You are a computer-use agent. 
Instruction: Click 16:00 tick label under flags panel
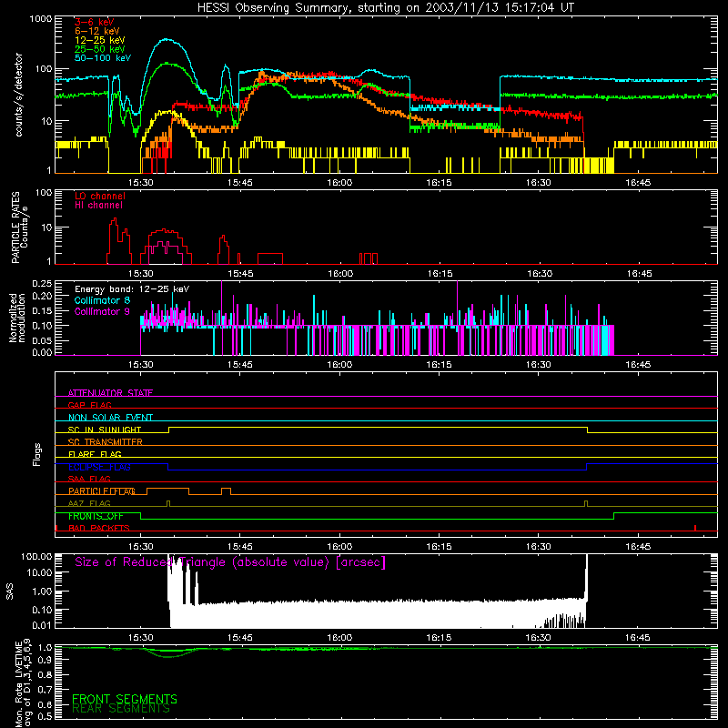339,547
